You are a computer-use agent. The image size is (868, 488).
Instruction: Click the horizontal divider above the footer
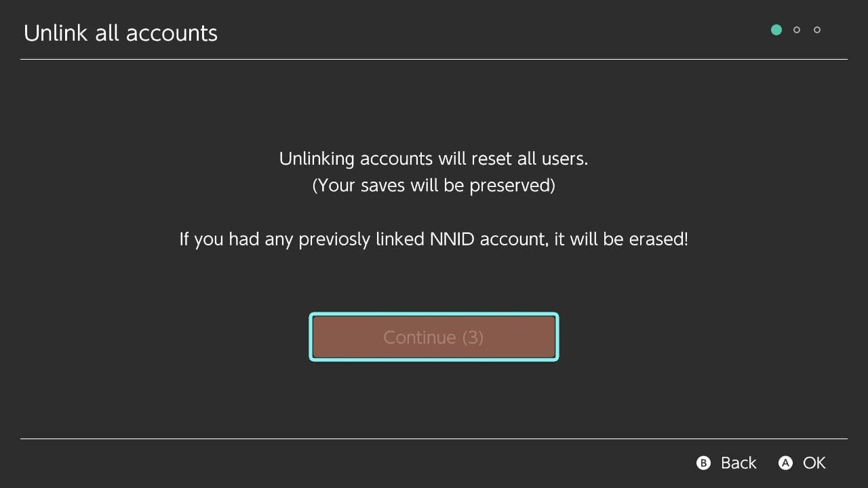[434, 439]
